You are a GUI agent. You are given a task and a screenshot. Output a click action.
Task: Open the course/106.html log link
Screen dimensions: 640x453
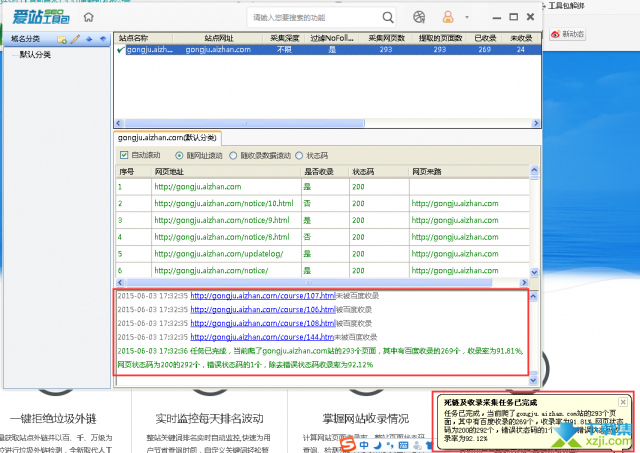pos(263,310)
